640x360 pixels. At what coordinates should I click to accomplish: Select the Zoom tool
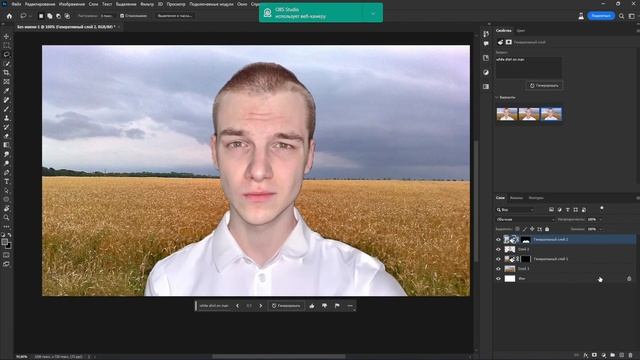click(x=7, y=218)
